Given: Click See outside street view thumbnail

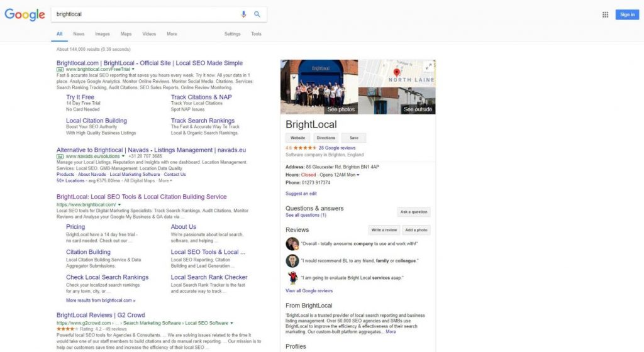Looking at the screenshot, I should click(397, 101).
